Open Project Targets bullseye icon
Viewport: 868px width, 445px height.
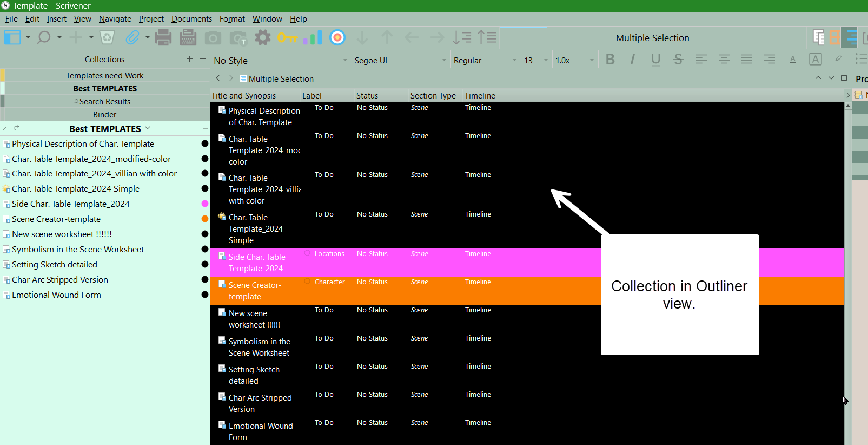pyautogui.click(x=337, y=37)
